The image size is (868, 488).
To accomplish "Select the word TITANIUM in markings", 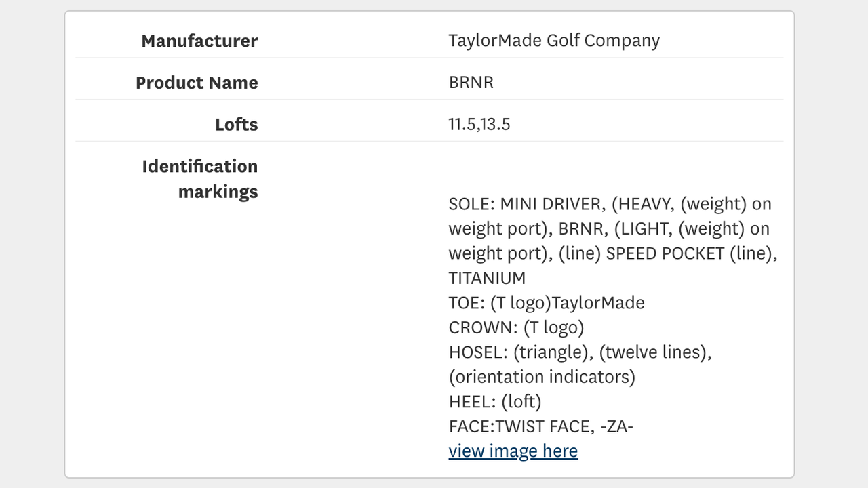I will [486, 278].
